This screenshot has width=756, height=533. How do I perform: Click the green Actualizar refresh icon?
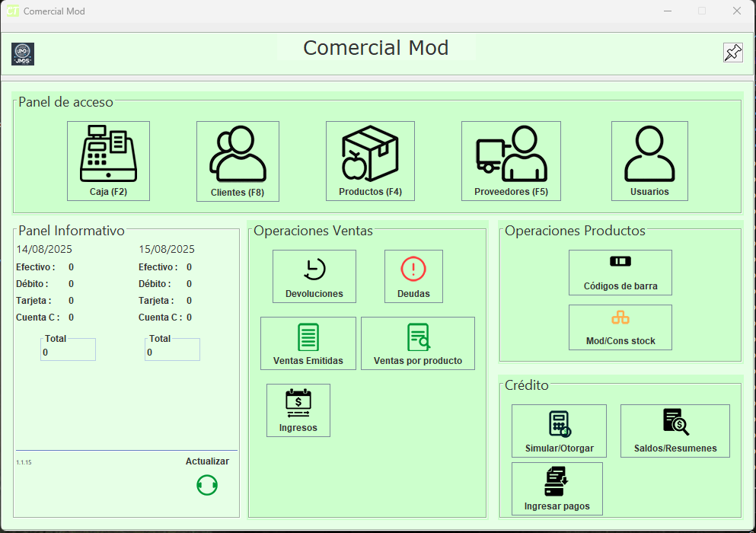(207, 485)
